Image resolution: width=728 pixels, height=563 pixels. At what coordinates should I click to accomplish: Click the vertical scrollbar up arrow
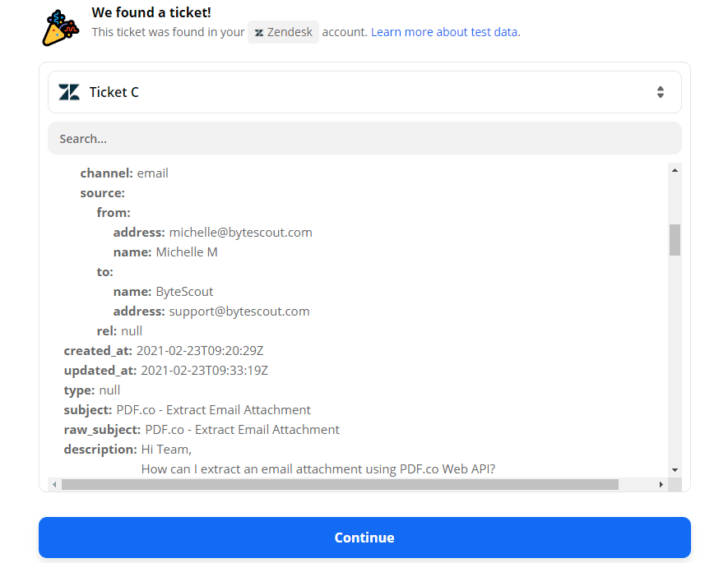pyautogui.click(x=675, y=170)
